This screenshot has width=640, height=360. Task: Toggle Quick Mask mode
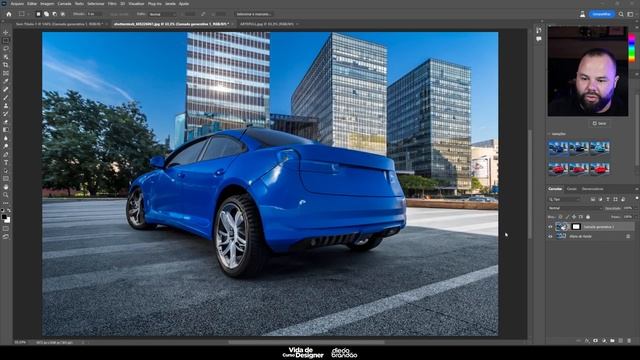click(x=6, y=229)
